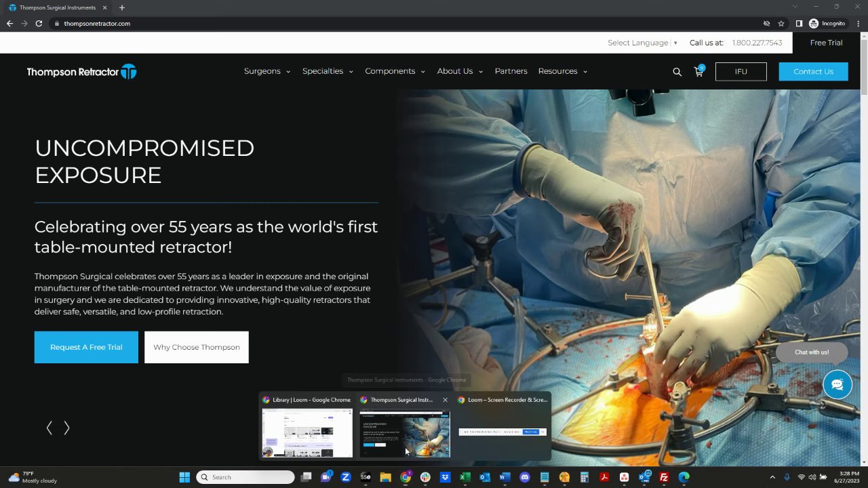This screenshot has height=488, width=868.
Task: Open Discord from the taskbar
Action: tap(524, 477)
